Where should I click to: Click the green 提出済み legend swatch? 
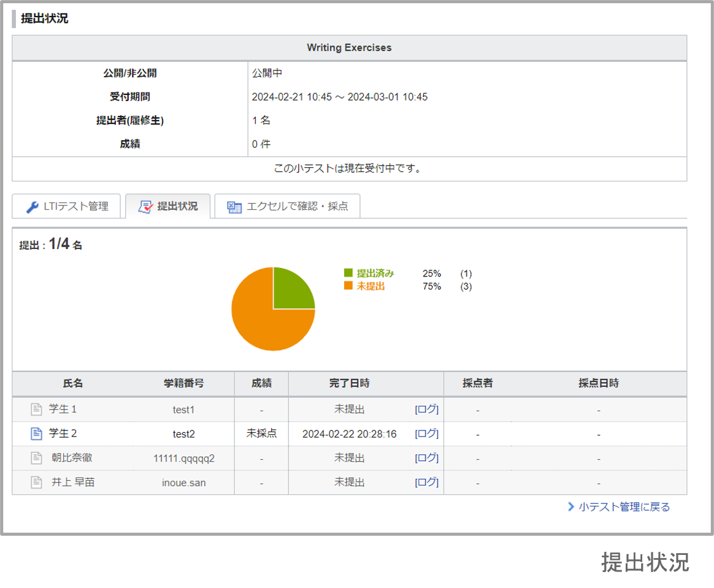coord(348,273)
